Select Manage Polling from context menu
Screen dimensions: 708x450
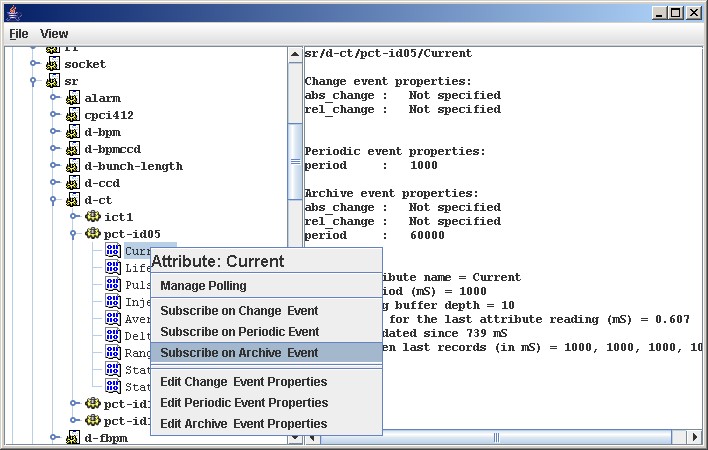(203, 286)
